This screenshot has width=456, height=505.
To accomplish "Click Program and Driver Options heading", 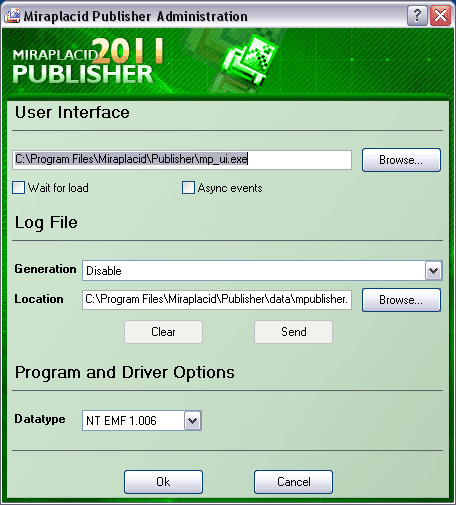I will point(125,373).
